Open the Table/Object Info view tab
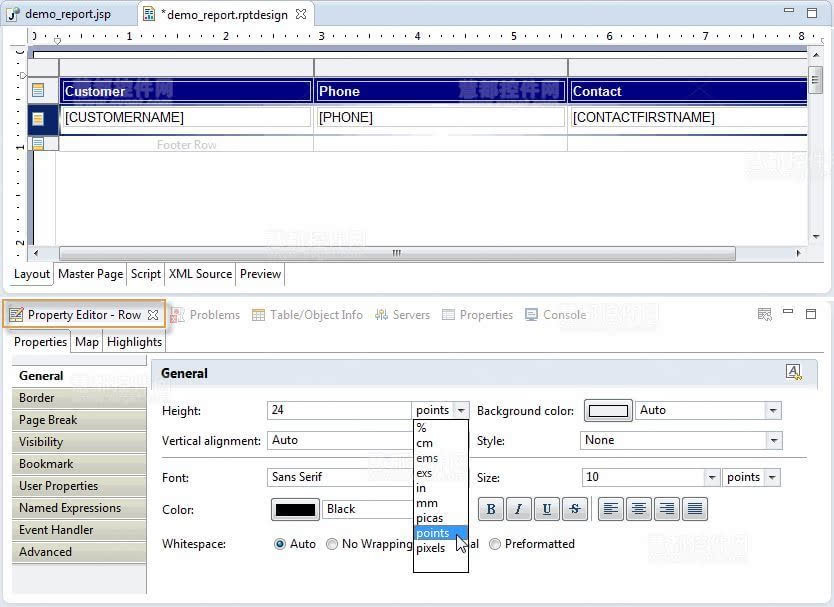This screenshot has width=834, height=607. coord(307,315)
